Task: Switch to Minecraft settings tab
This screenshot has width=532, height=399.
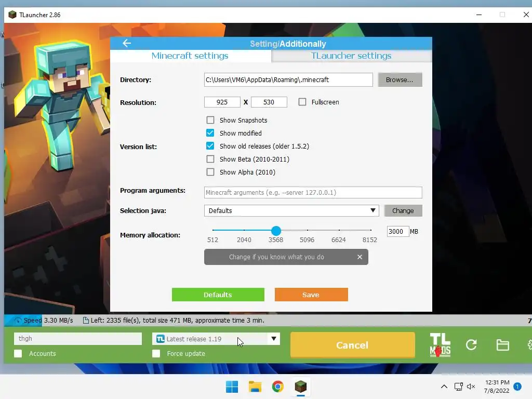Action: pos(190,56)
